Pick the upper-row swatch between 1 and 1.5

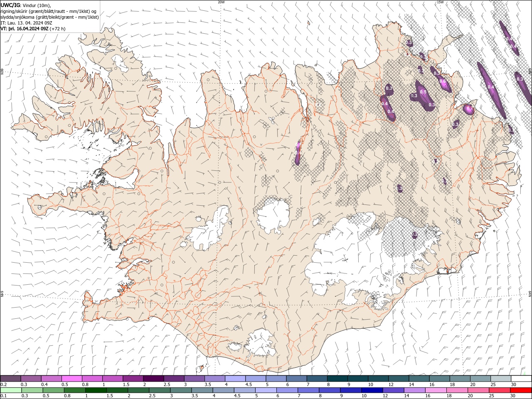tap(113, 379)
